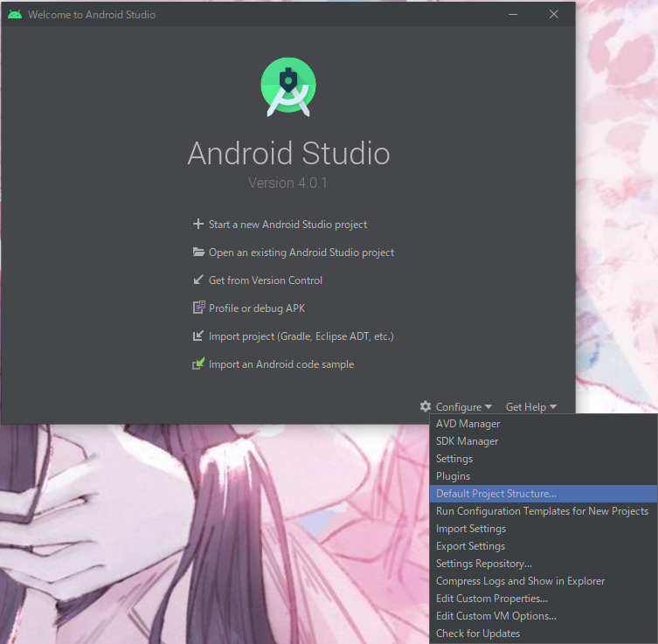Click the Configure gear icon
This screenshot has width=658, height=644.
[426, 406]
